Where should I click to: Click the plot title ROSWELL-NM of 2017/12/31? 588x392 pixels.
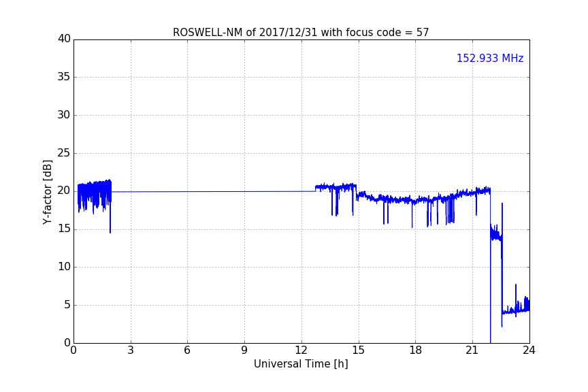click(301, 33)
